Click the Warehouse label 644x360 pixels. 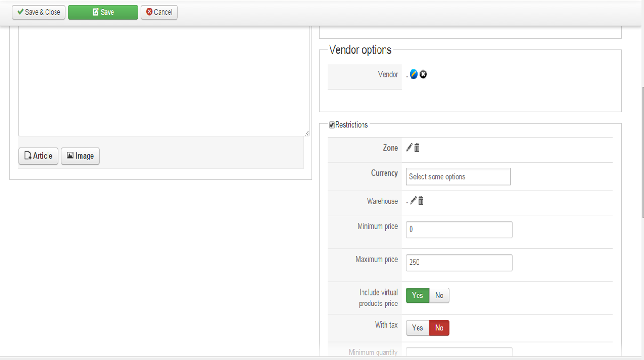coord(382,201)
